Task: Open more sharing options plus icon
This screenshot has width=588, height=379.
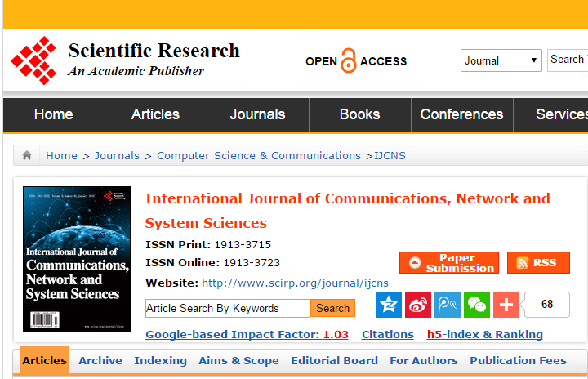Action: tap(506, 305)
